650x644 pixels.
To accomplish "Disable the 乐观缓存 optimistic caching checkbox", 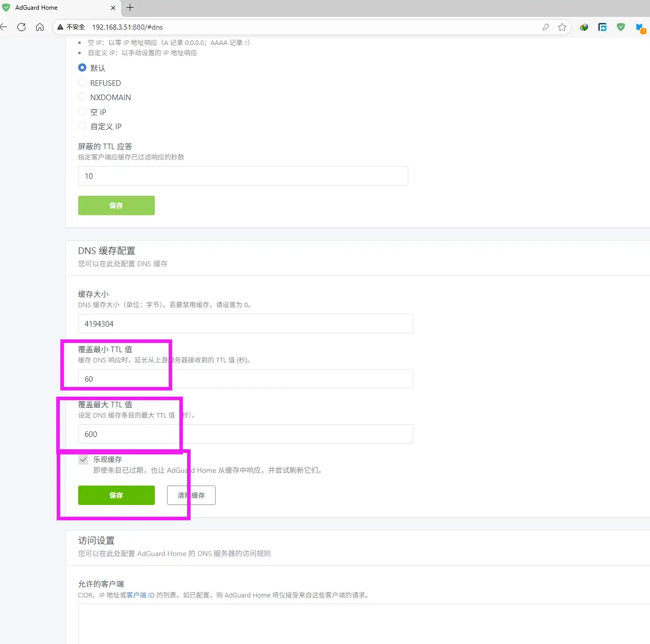I will point(83,459).
